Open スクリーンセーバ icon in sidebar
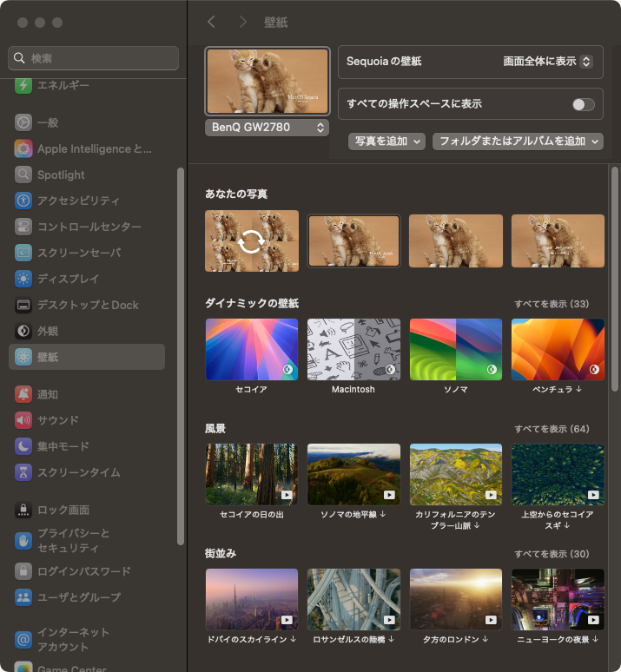The width and height of the screenshot is (621, 672). [x=23, y=253]
